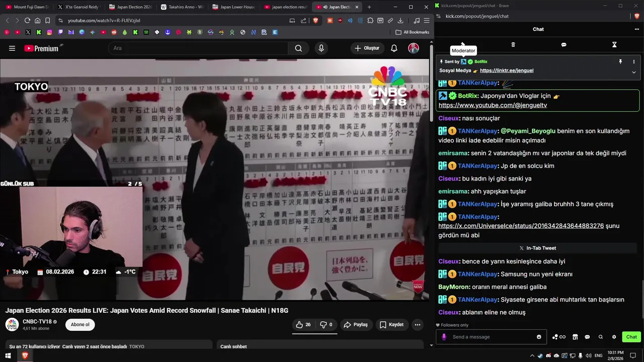
Task: Open Brave downloads icon
Action: click(400, 21)
